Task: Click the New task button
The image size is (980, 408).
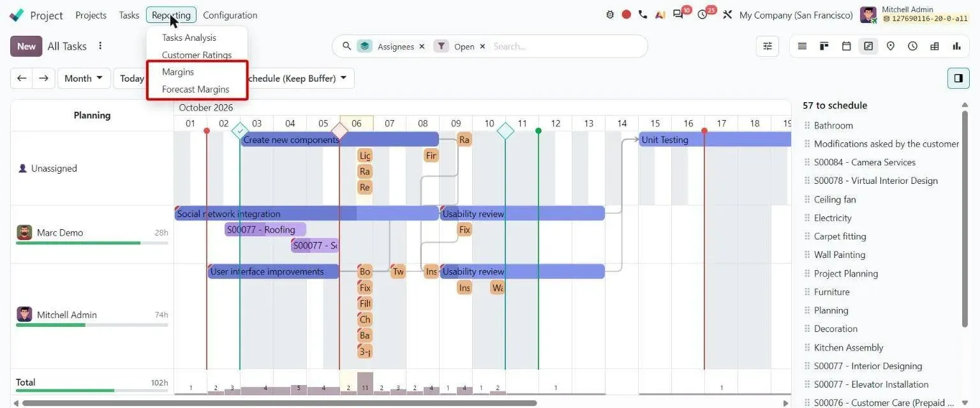Action: (26, 46)
